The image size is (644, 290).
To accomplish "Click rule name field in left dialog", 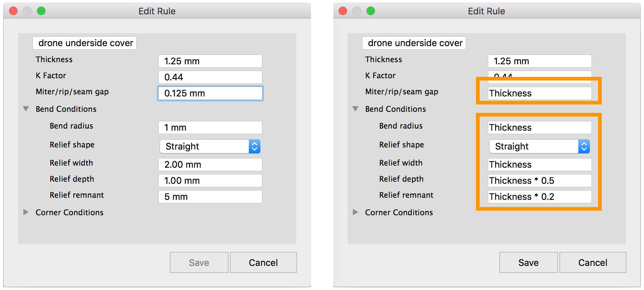I will [x=85, y=43].
